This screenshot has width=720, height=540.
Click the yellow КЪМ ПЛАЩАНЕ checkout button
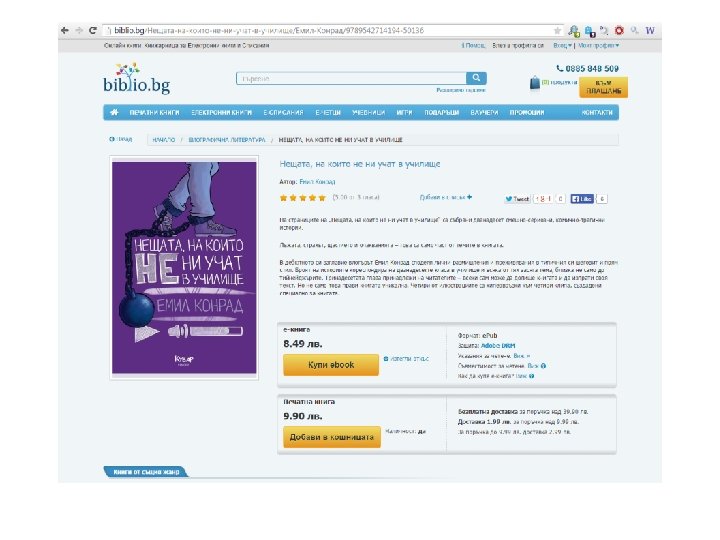pyautogui.click(x=603, y=87)
